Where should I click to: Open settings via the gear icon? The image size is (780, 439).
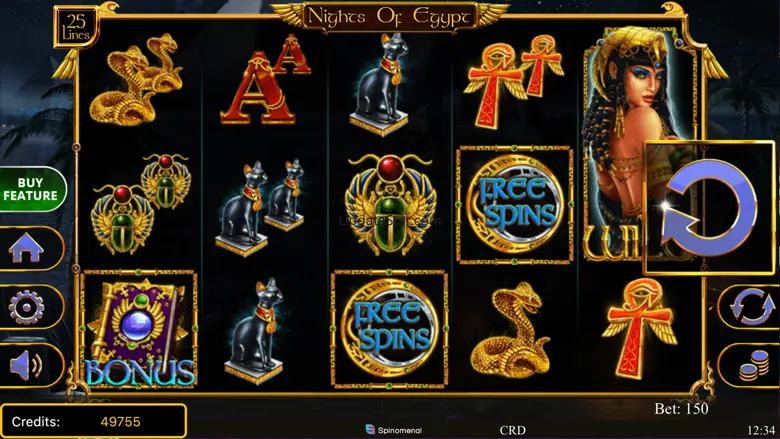pyautogui.click(x=29, y=307)
